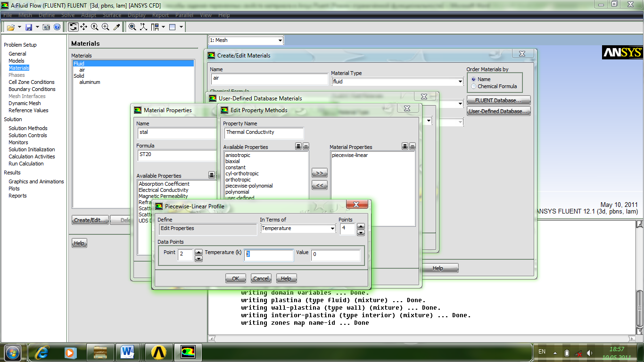Open Windows Media Player from taskbar
Viewport: 644px width, 362px height.
pyautogui.click(x=70, y=352)
